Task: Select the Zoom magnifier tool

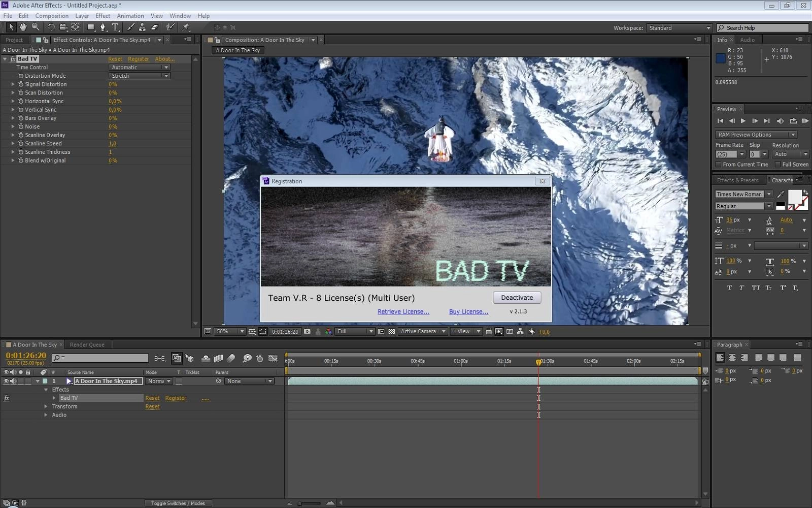Action: click(x=36, y=27)
